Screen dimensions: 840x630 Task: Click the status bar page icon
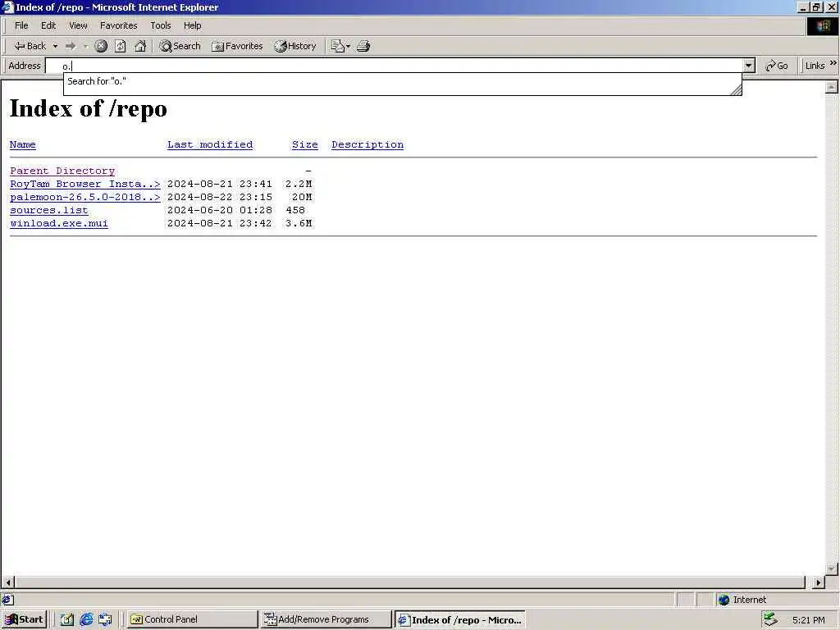click(7, 600)
